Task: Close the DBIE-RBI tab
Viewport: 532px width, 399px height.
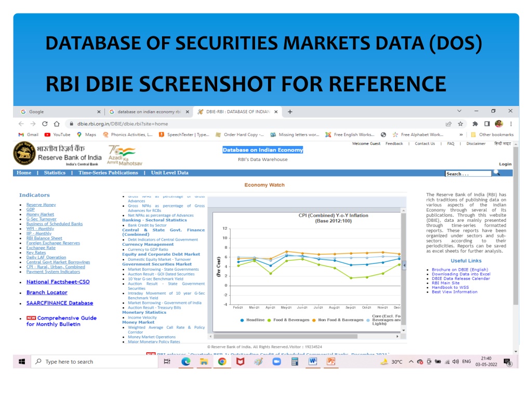Action: coord(276,112)
